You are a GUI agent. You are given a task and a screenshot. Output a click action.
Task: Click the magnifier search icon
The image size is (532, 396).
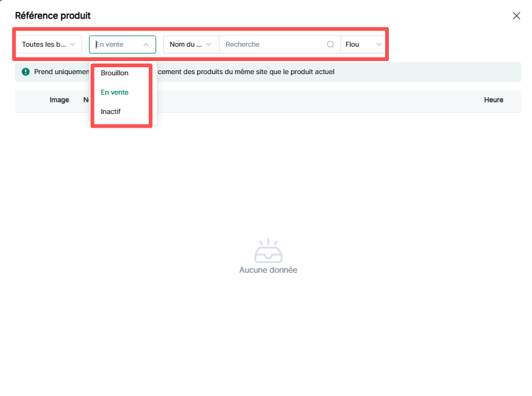tap(330, 45)
